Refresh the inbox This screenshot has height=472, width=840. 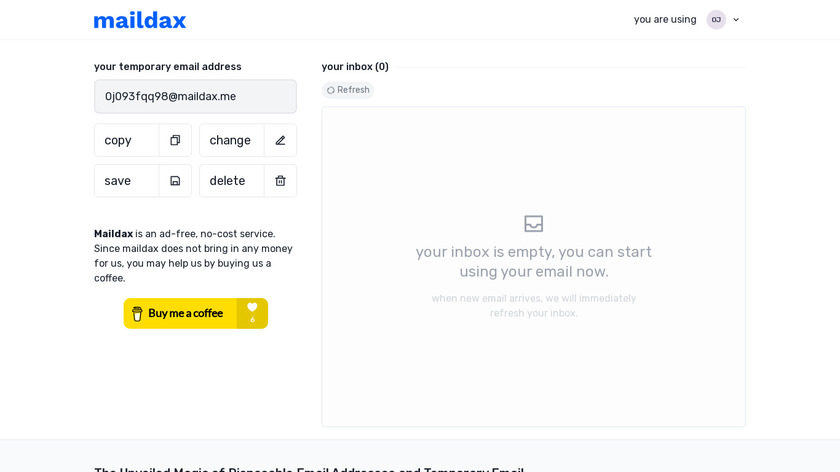(348, 90)
